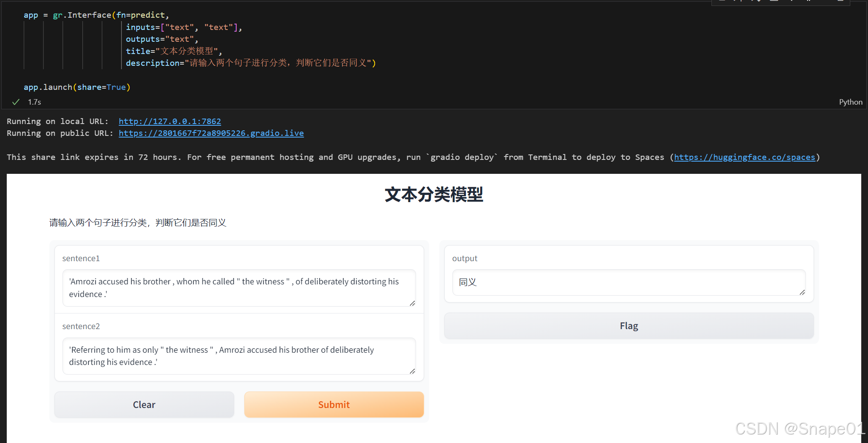Click the green execution success checkmark
The height and width of the screenshot is (443, 868).
[16, 102]
